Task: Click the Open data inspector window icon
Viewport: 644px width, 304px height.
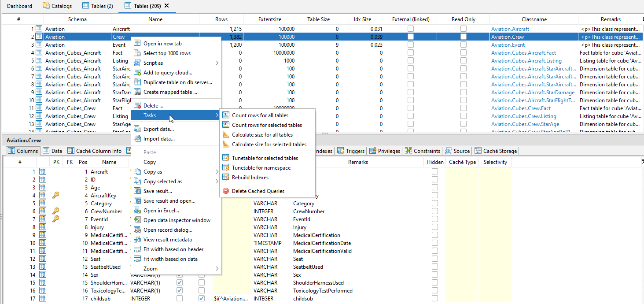Action: coord(137,220)
